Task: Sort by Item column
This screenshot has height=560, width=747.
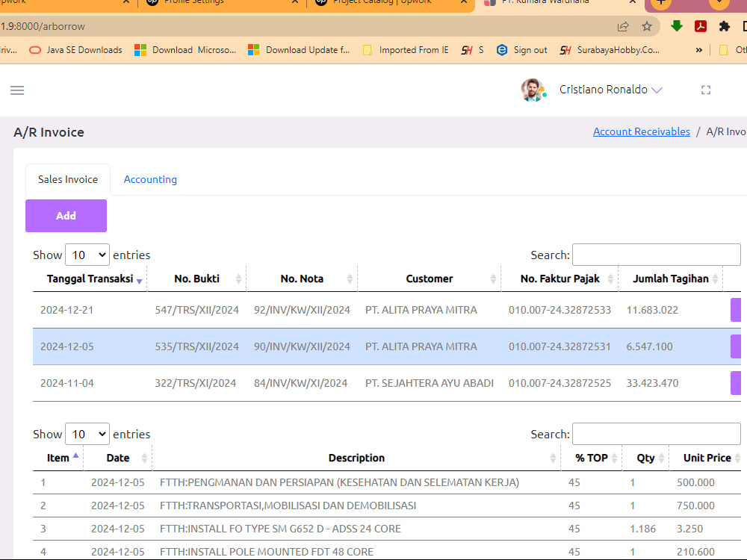Action: pyautogui.click(x=58, y=458)
